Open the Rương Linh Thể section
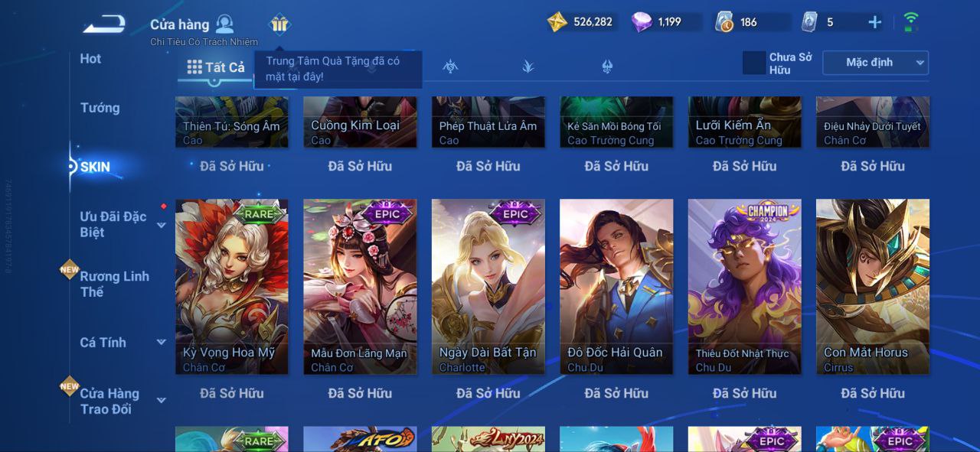Screen dimensions: 980x452 [115, 284]
